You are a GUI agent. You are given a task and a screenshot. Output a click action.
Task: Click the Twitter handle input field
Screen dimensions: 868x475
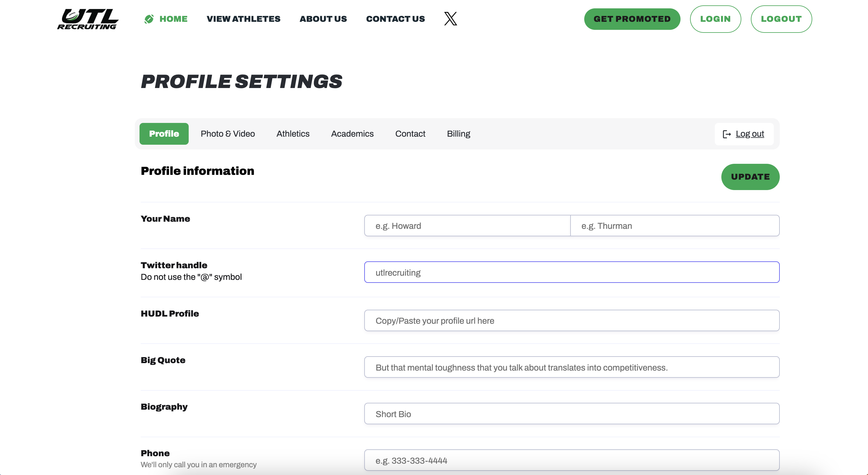(572, 272)
